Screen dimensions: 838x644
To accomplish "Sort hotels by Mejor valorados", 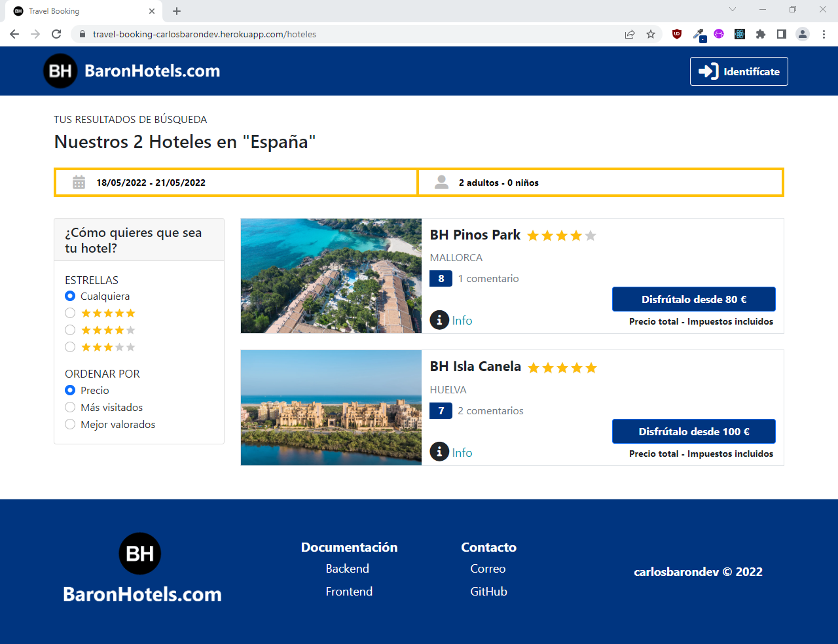I will [x=70, y=424].
